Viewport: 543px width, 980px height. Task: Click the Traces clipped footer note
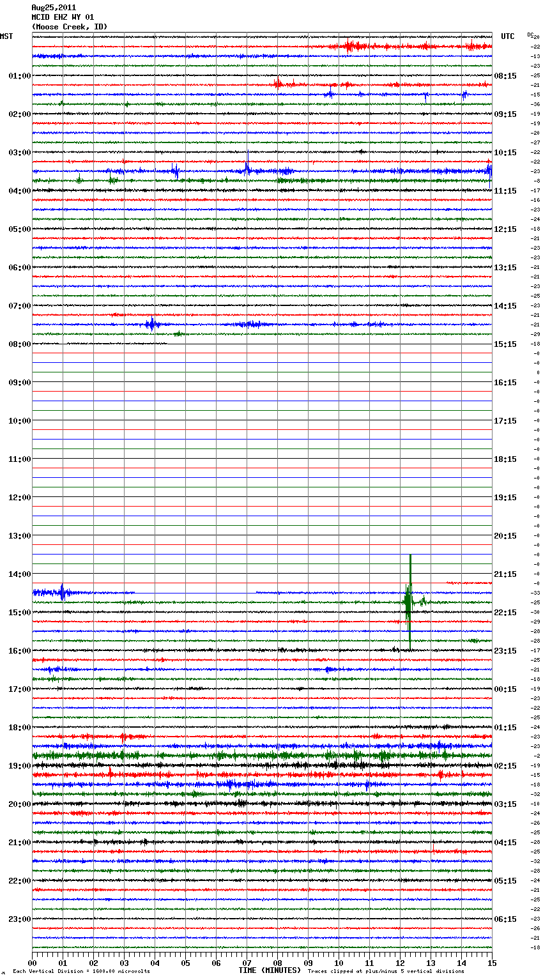point(386,972)
